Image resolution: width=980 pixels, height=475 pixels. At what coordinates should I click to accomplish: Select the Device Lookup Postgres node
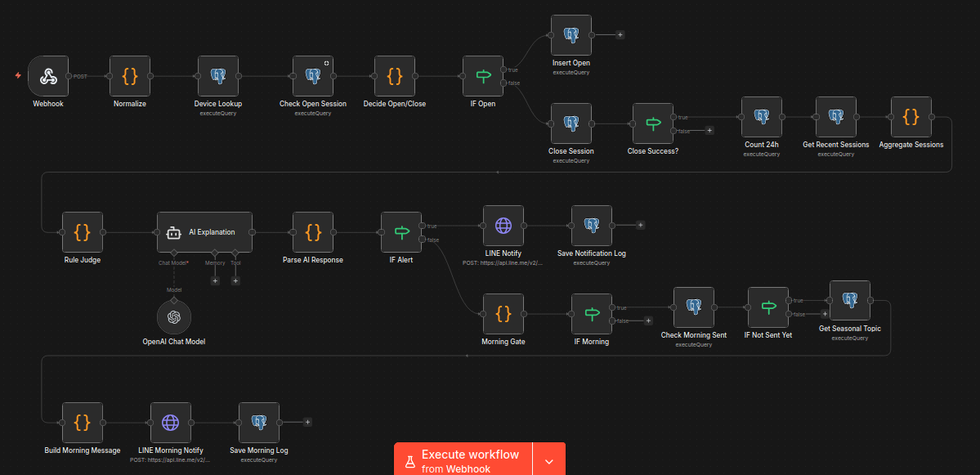coord(218,76)
